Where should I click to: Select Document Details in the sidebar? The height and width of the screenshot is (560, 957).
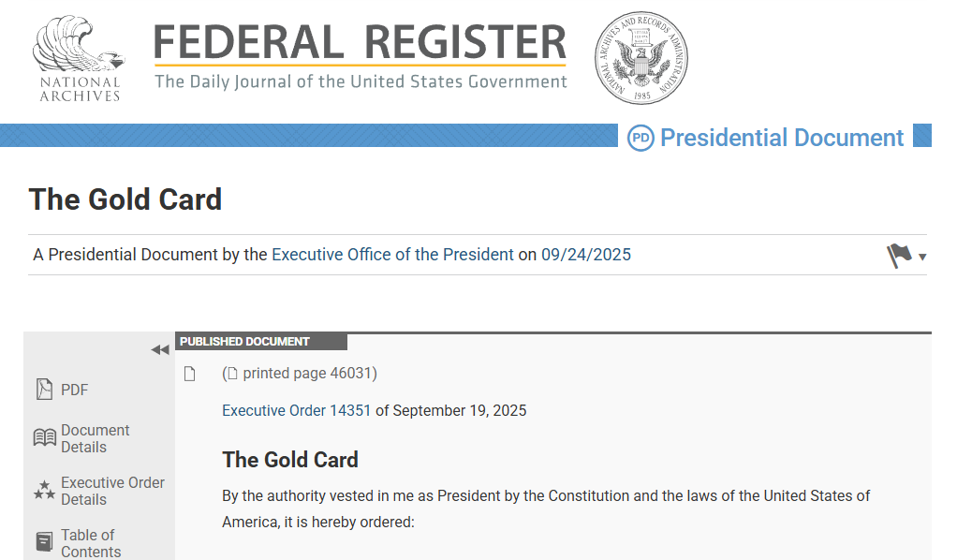96,438
